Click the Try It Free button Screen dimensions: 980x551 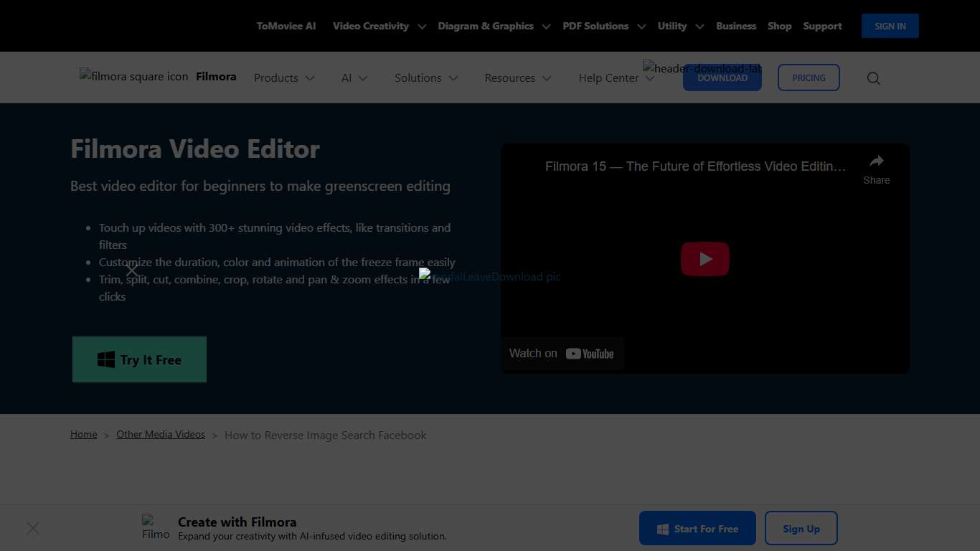click(139, 359)
